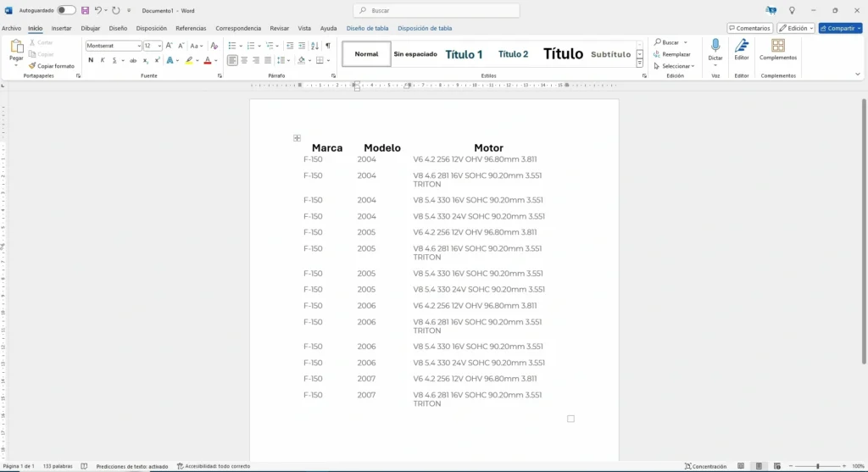
Task: Apply underline with the S button
Action: tap(114, 60)
